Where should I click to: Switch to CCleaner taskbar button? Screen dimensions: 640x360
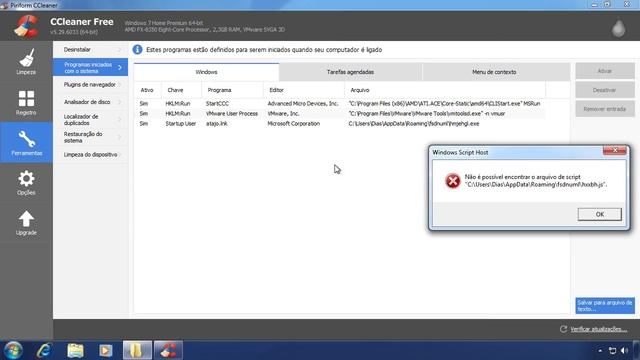168,350
